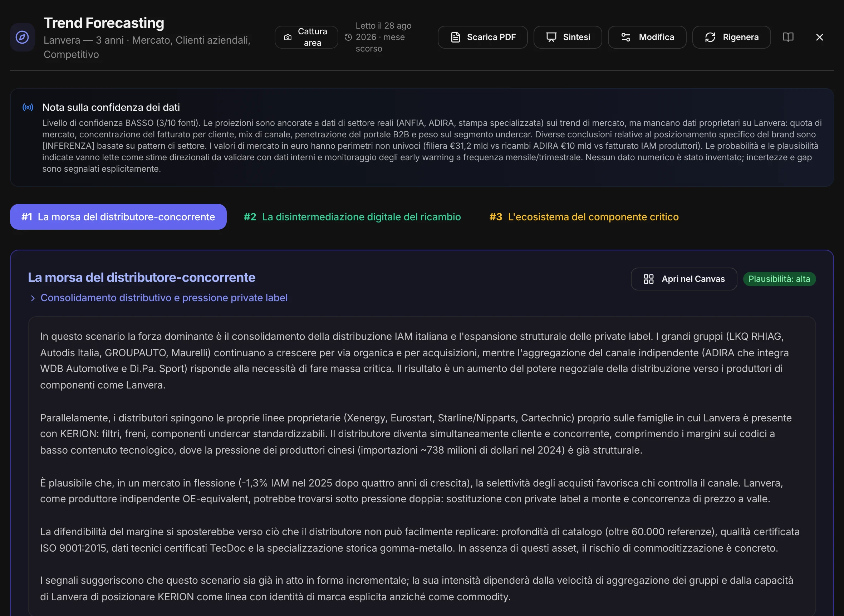Click the subtitle Lanvera — 3 anni
844x616 pixels.
point(147,47)
